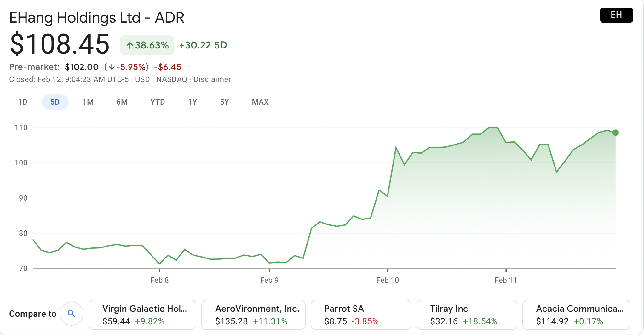The width and height of the screenshot is (644, 335).
Task: Click the pre-market $102.00 price
Action: click(82, 67)
